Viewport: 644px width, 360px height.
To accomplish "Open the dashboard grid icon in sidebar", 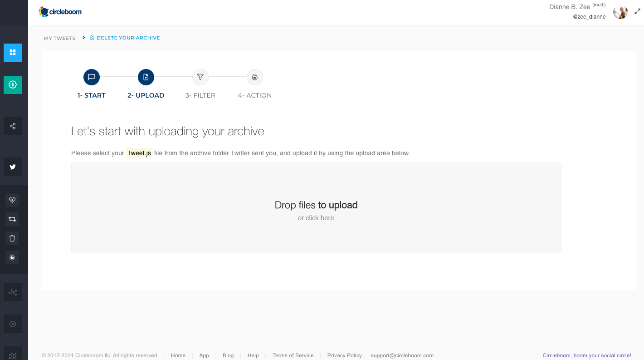I will click(12, 53).
